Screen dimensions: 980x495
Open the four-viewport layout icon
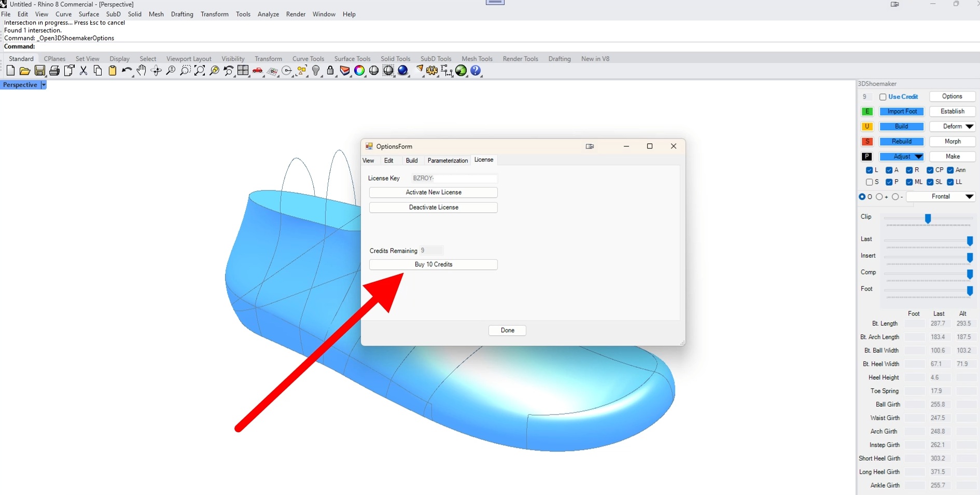pyautogui.click(x=243, y=71)
